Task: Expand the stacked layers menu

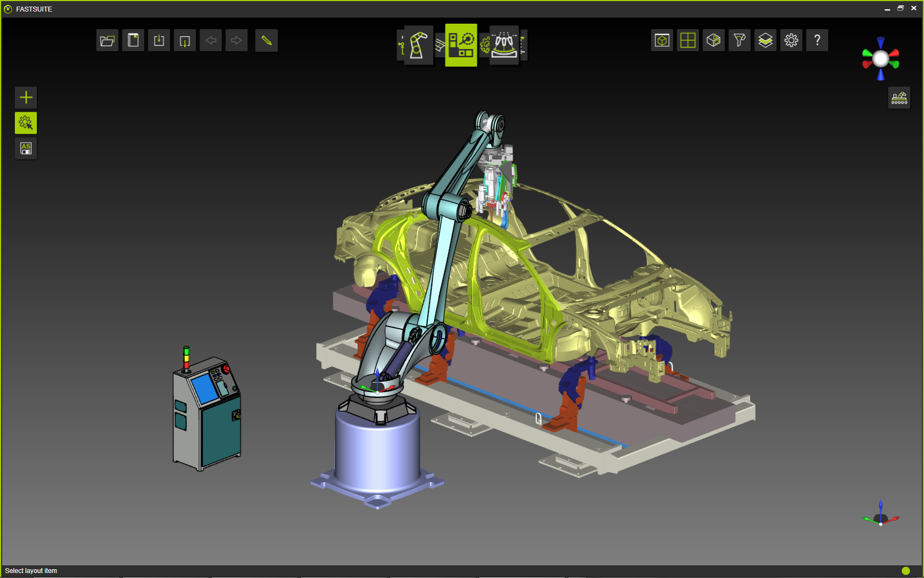Action: click(x=766, y=41)
